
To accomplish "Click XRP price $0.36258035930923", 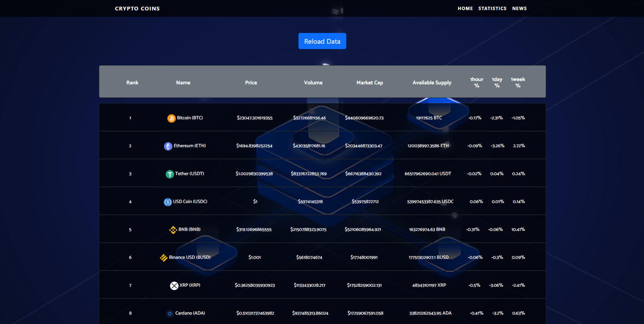I will point(255,285).
